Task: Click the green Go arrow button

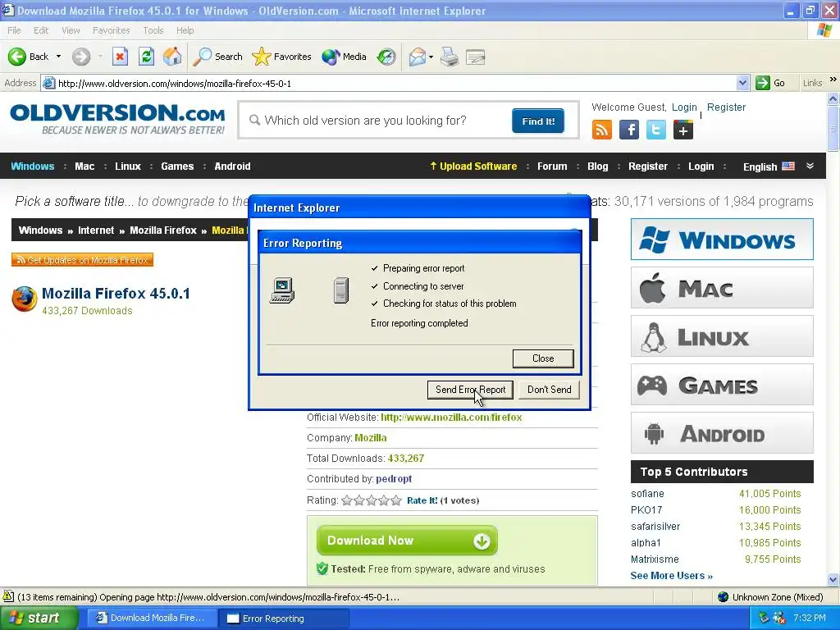Action: 762,83
